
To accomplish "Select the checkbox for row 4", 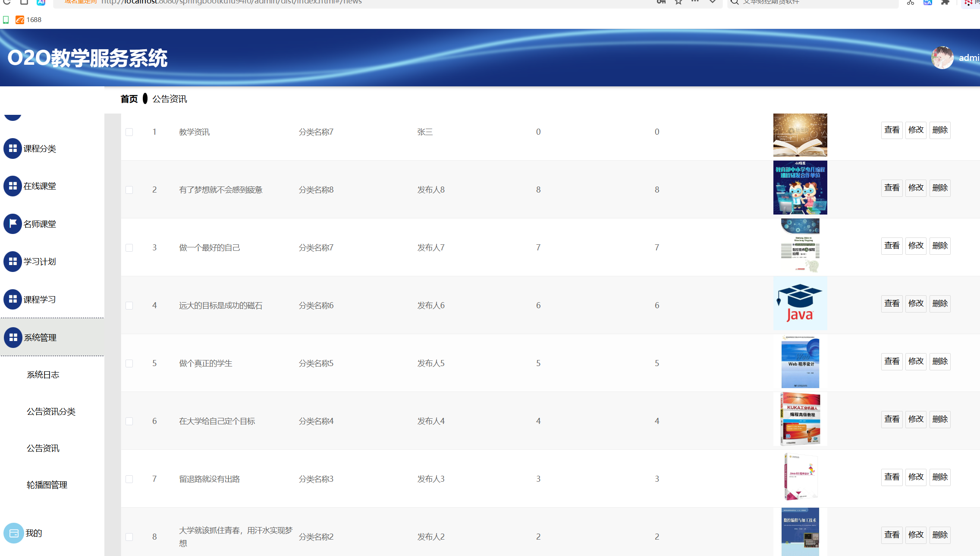I will [x=129, y=306].
